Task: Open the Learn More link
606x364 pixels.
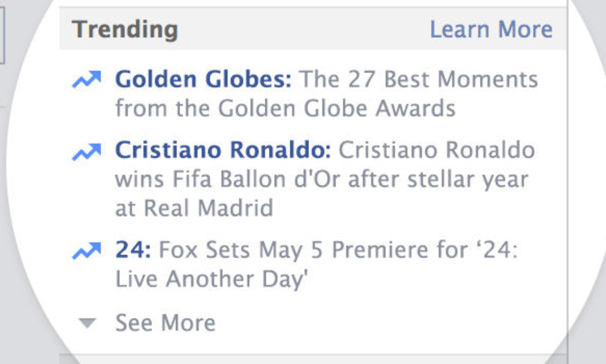Action: click(x=491, y=29)
